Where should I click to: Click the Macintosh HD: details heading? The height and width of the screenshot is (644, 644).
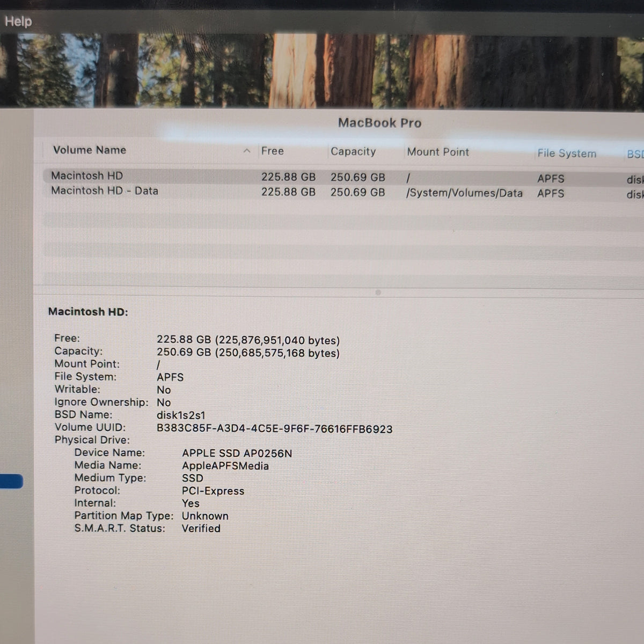(x=88, y=312)
